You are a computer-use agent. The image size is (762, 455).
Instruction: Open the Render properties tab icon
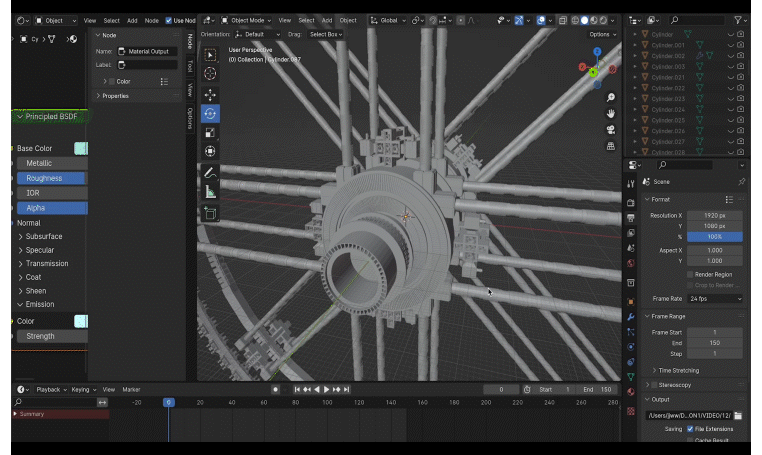(631, 202)
